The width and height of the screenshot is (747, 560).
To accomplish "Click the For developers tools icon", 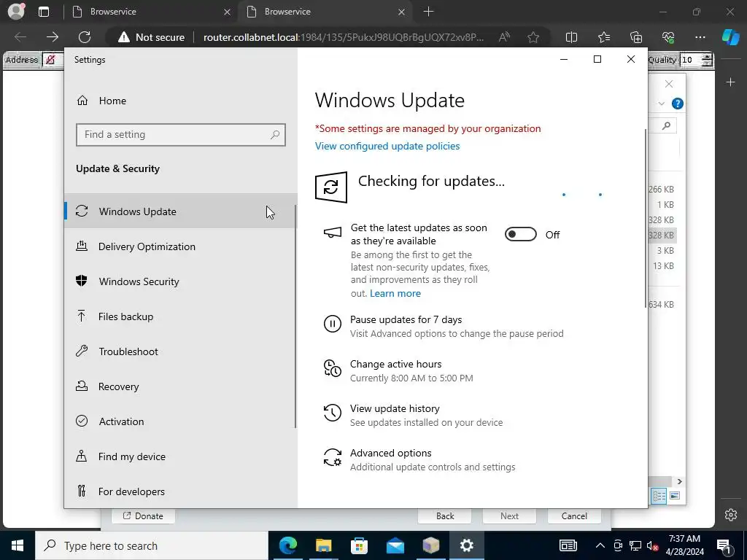I will pyautogui.click(x=82, y=491).
